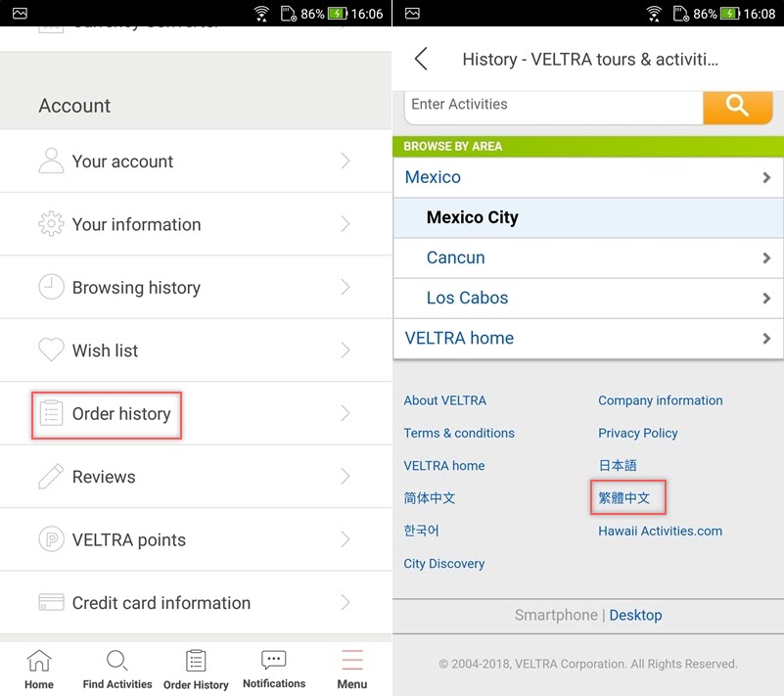Screen dimensions: 784x696
Task: Open Browsing history entry
Action: point(196,287)
